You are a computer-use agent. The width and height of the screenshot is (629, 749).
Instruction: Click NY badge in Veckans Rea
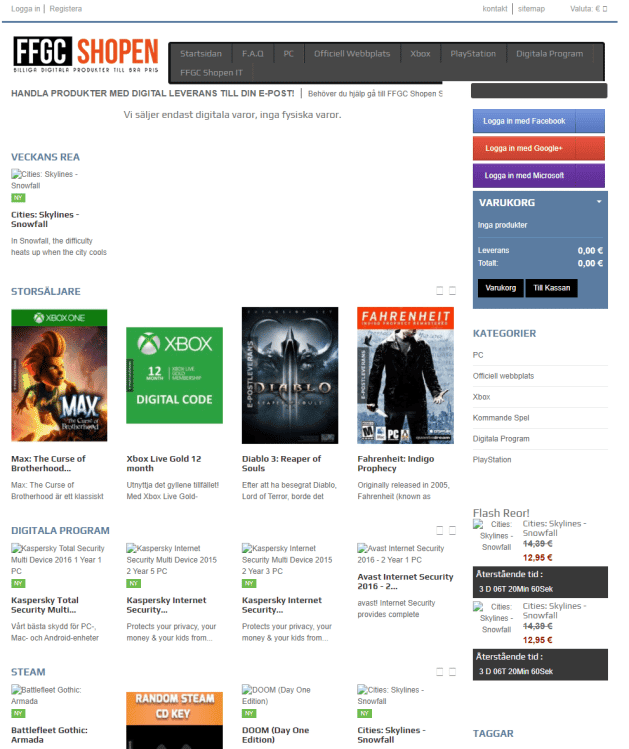[18, 198]
